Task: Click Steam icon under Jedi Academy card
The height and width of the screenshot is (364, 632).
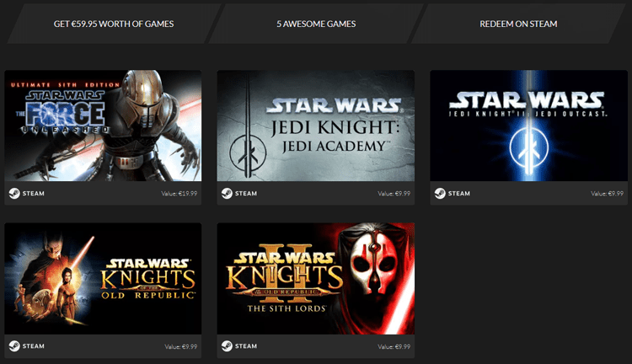Action: [227, 194]
